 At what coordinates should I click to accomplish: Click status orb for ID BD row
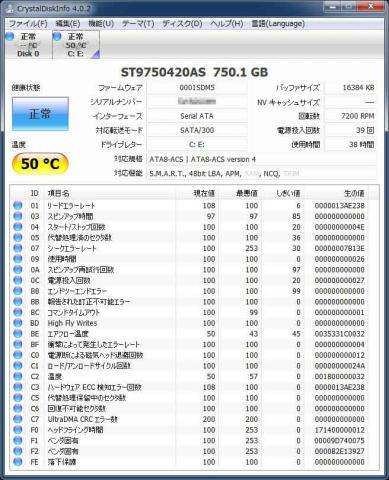[x=18, y=323]
